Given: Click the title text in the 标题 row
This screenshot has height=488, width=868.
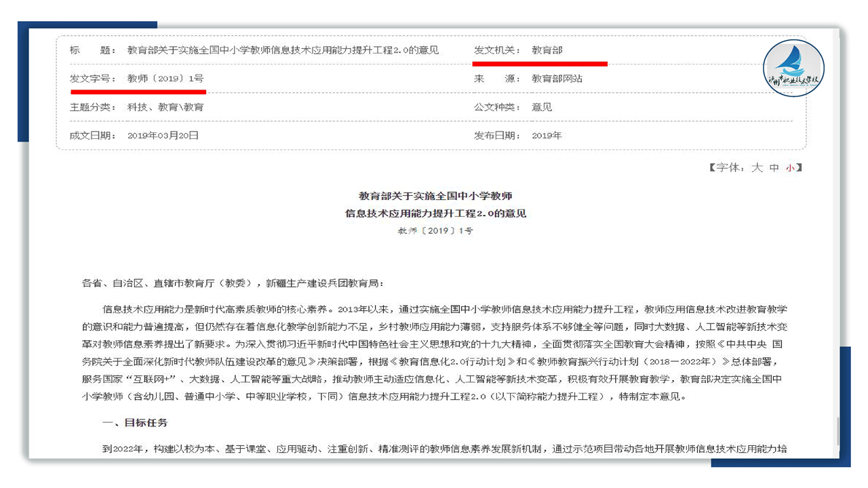Looking at the screenshot, I should [x=283, y=50].
